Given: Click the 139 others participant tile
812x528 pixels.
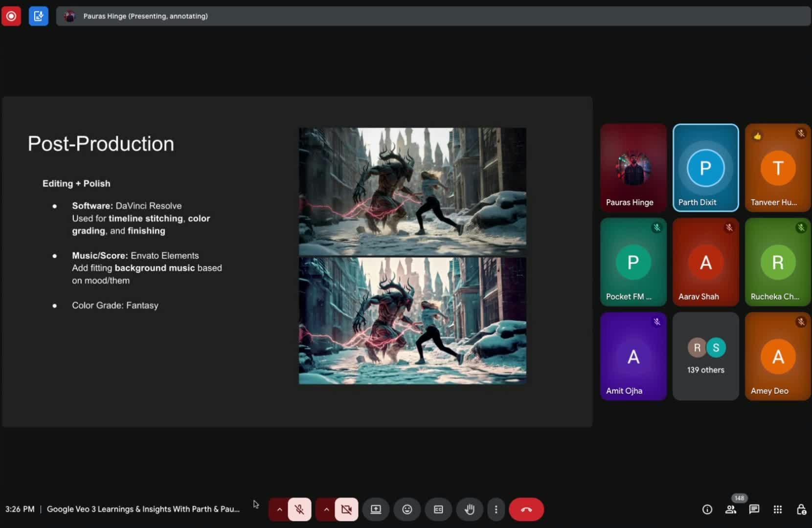Looking at the screenshot, I should [x=705, y=356].
